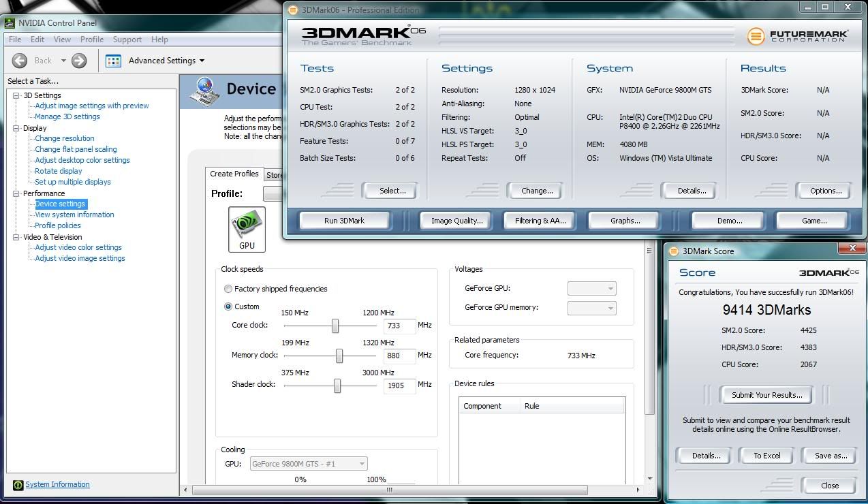
Task: Click the Back arrow icon in toolbar
Action: pos(20,61)
